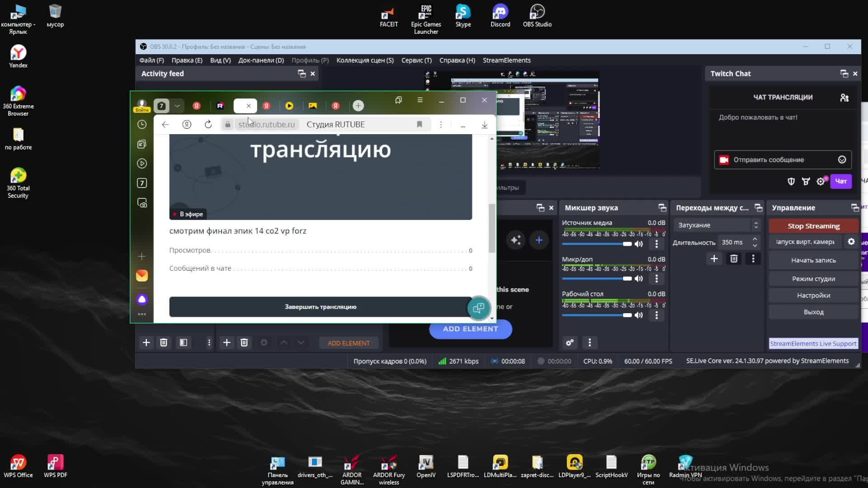Adjust the Источник медиа volume slider
Viewport: 868px width, 488px height.
pos(597,244)
